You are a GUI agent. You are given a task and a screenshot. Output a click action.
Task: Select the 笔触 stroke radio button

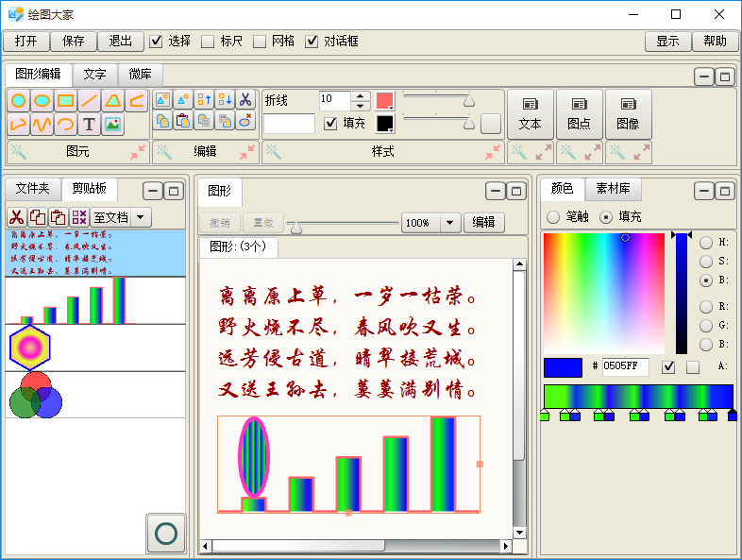pos(552,217)
